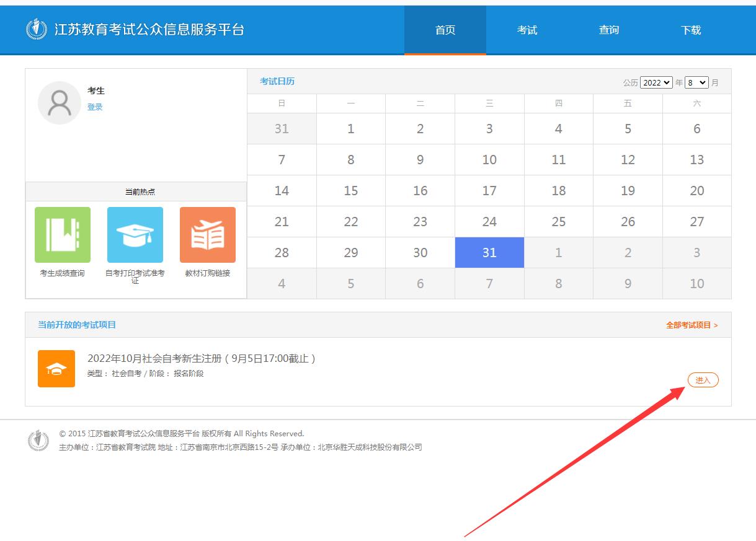This screenshot has width=756, height=541.
Task: Select date 15 in the calendar
Action: point(351,191)
